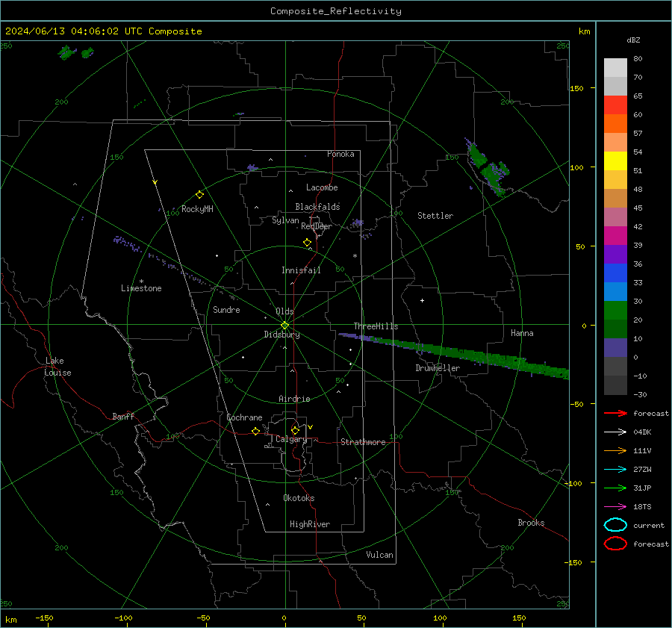672x628 pixels.
Task: Click the HighRiver town label
Action: pyautogui.click(x=310, y=524)
